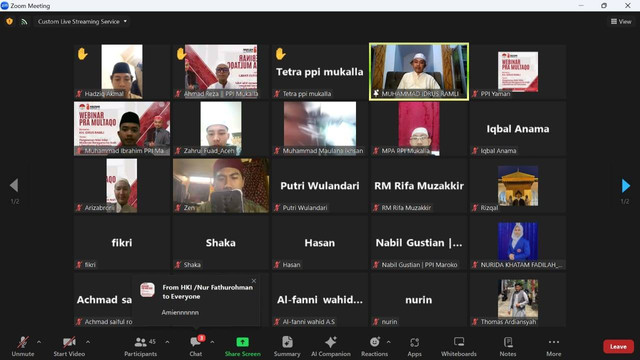
Task: Open the View layout menu
Action: pos(621,22)
